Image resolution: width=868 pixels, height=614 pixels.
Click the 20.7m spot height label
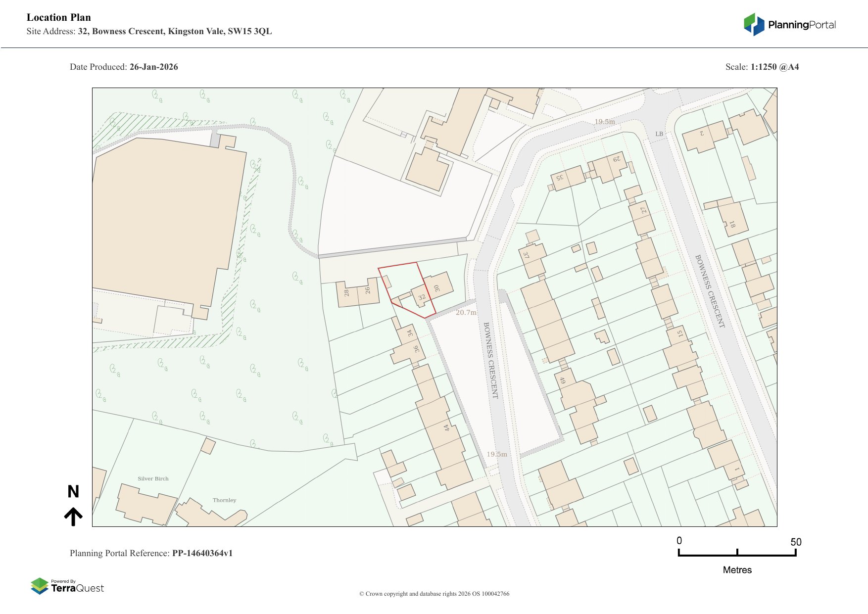click(466, 313)
